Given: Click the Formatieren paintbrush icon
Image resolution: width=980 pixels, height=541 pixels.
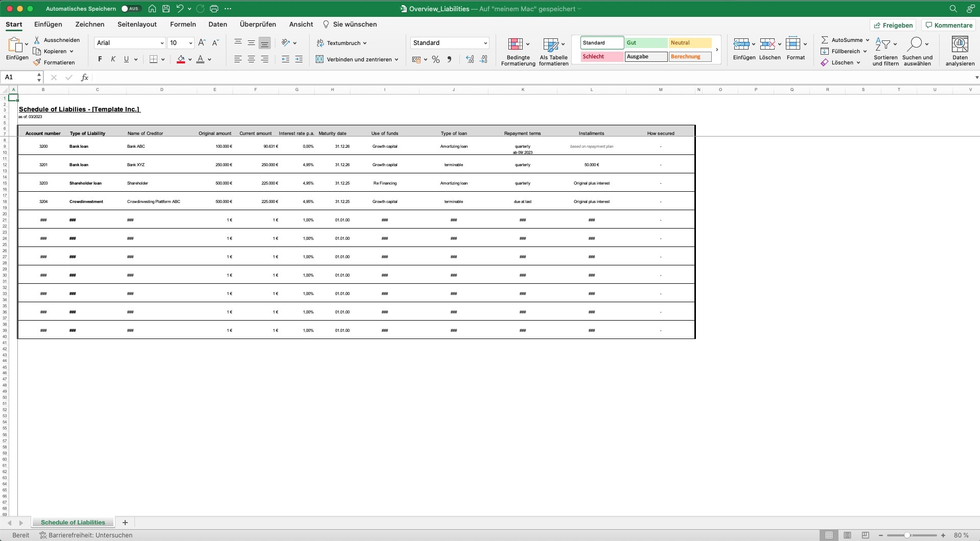Looking at the screenshot, I should (x=37, y=62).
